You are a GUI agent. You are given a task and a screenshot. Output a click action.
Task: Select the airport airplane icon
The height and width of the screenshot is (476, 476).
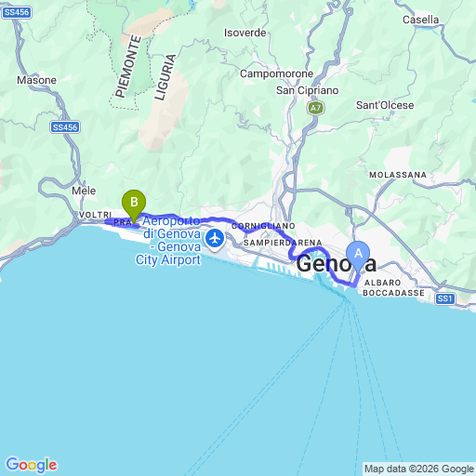[x=215, y=239]
